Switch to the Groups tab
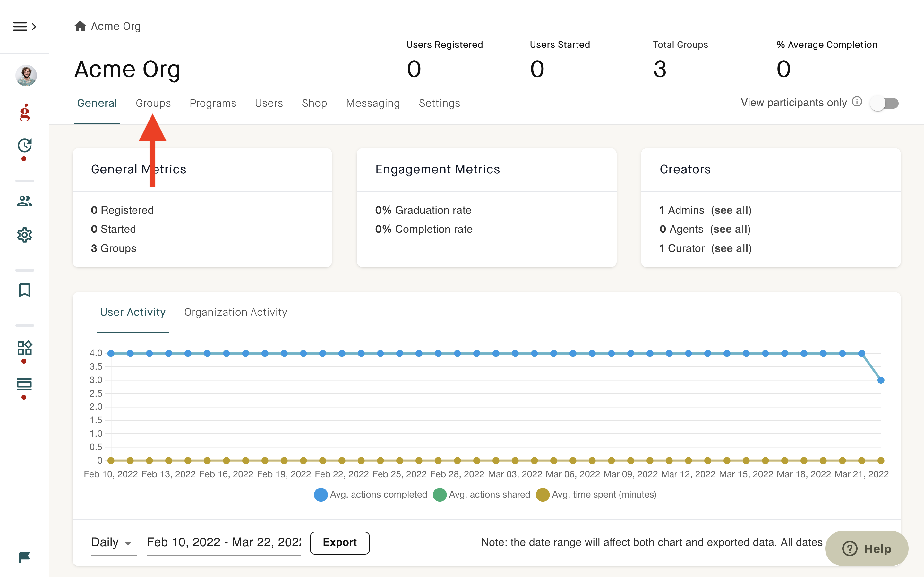924x577 pixels. point(153,103)
